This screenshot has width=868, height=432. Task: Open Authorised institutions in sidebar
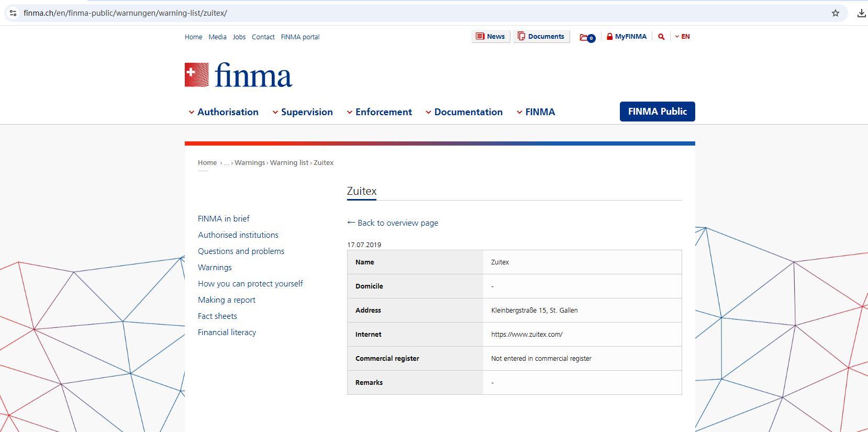[x=238, y=235]
